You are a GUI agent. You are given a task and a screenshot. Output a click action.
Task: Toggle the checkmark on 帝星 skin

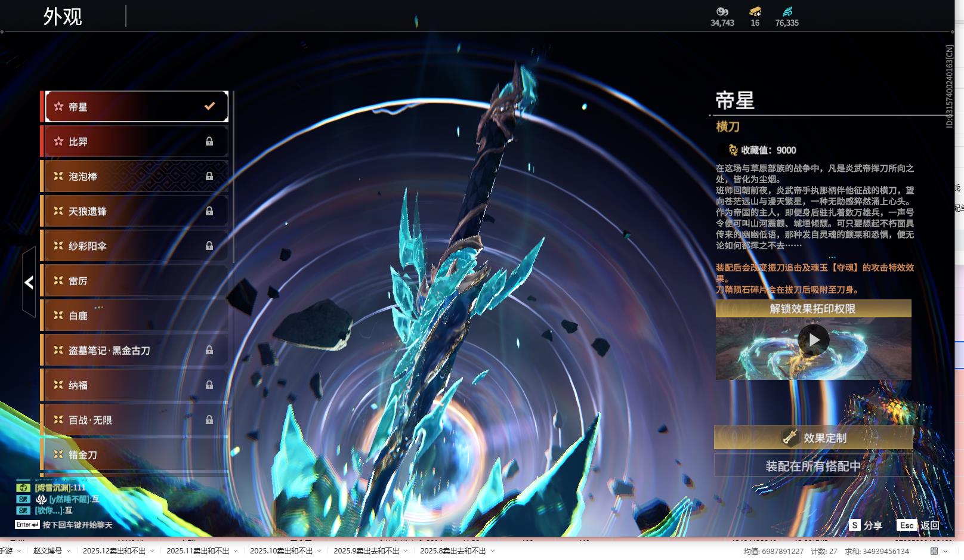tap(209, 106)
